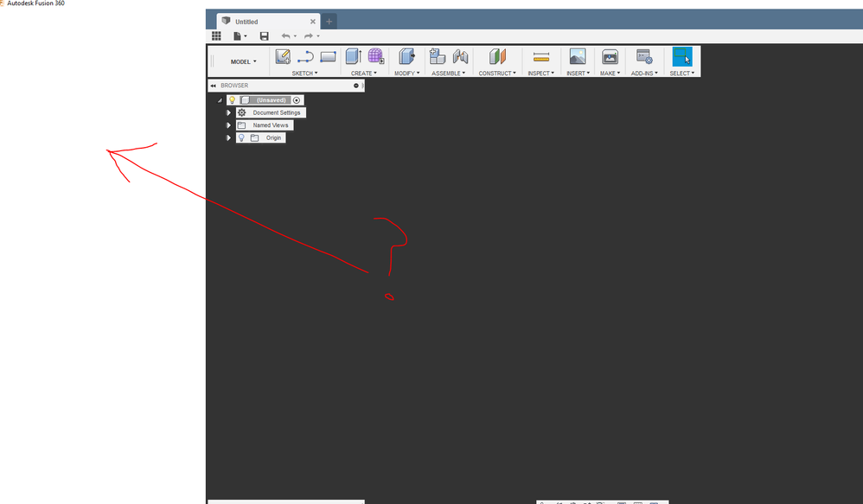Open the ADD-INS dropdown menu

pyautogui.click(x=644, y=73)
